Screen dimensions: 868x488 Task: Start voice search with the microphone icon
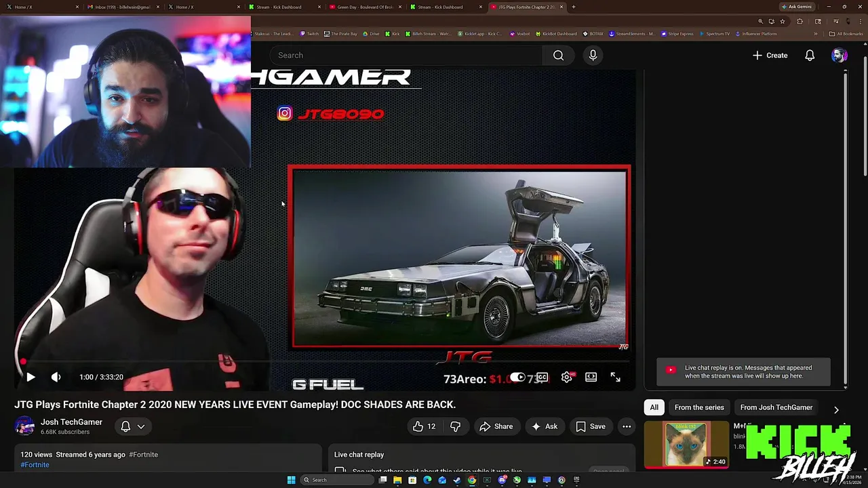(x=593, y=56)
